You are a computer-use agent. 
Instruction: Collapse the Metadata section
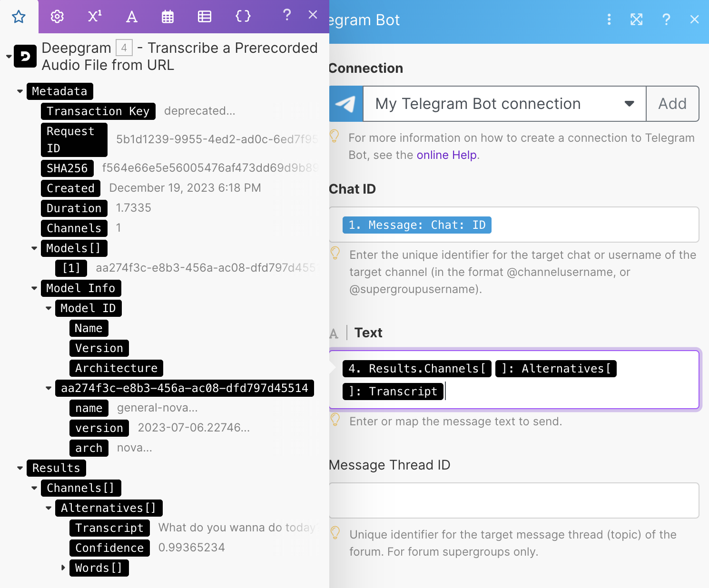click(20, 91)
